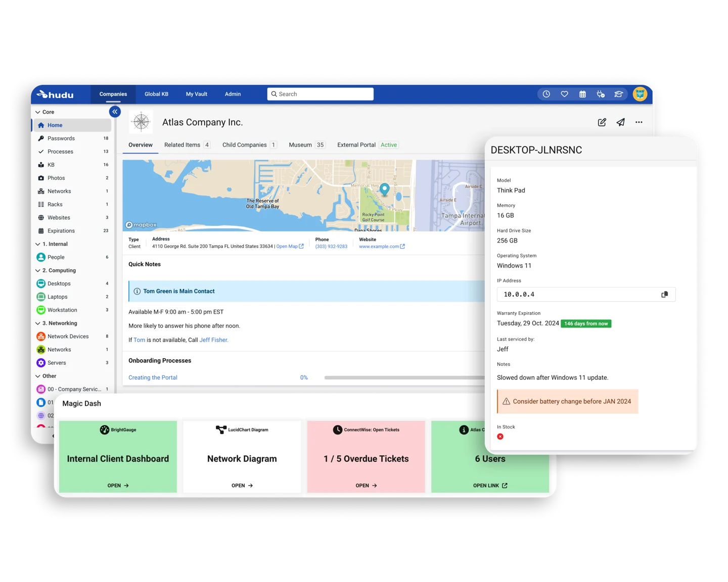Click the Servers purple icon

pos(41,363)
